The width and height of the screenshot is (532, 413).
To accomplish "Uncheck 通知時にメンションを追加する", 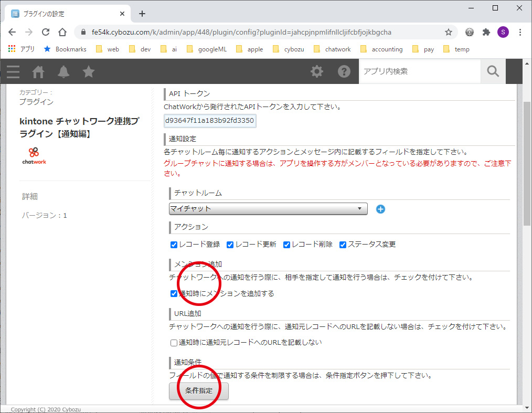I will [x=174, y=293].
